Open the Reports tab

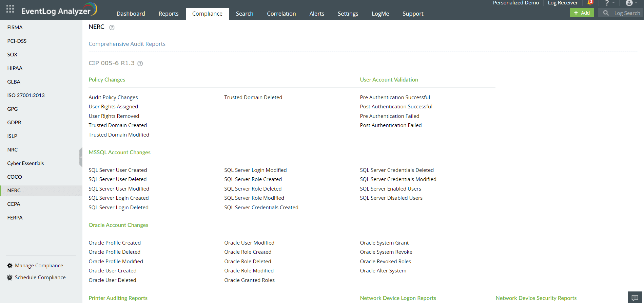169,14
